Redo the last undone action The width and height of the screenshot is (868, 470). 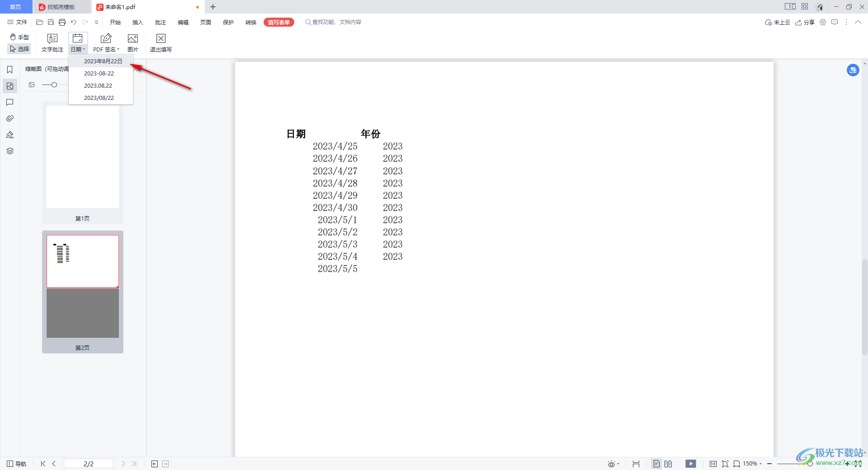point(85,22)
